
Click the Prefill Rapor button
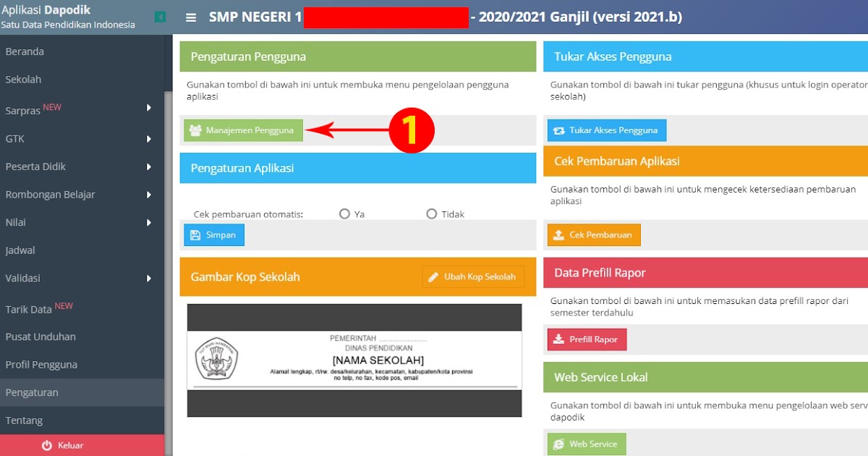coord(587,339)
